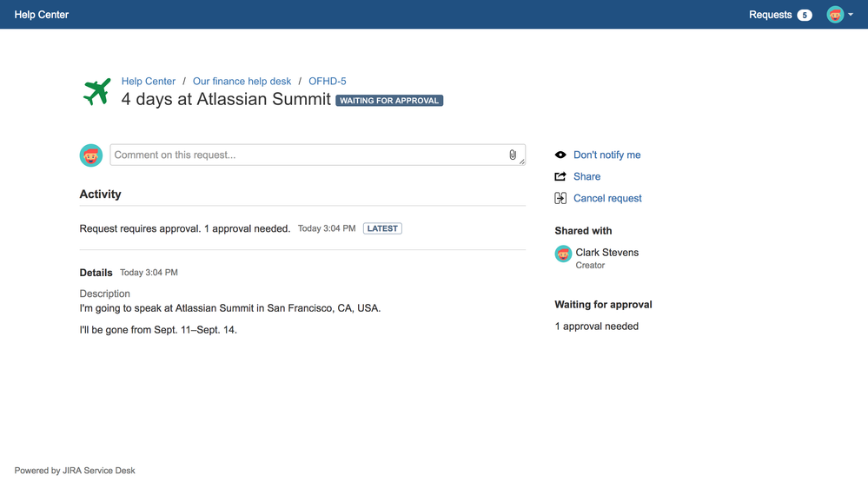Click the share arrow icon
This screenshot has width=868, height=488.
[x=560, y=176]
